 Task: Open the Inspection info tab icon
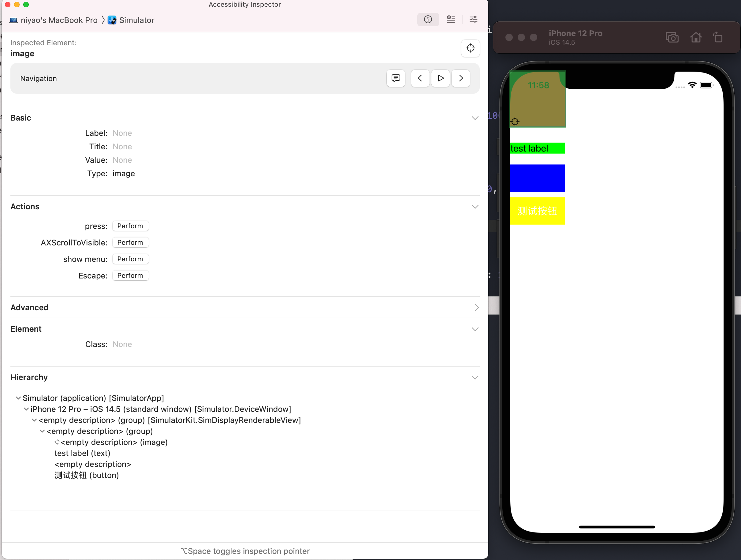click(x=428, y=20)
